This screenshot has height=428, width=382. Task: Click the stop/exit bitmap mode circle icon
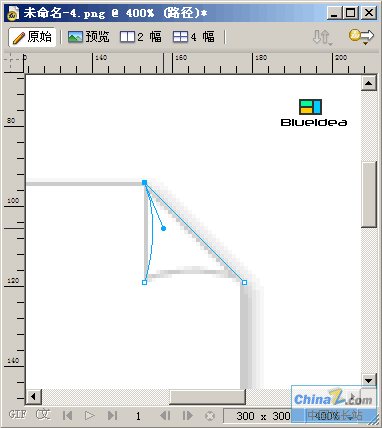[210, 416]
